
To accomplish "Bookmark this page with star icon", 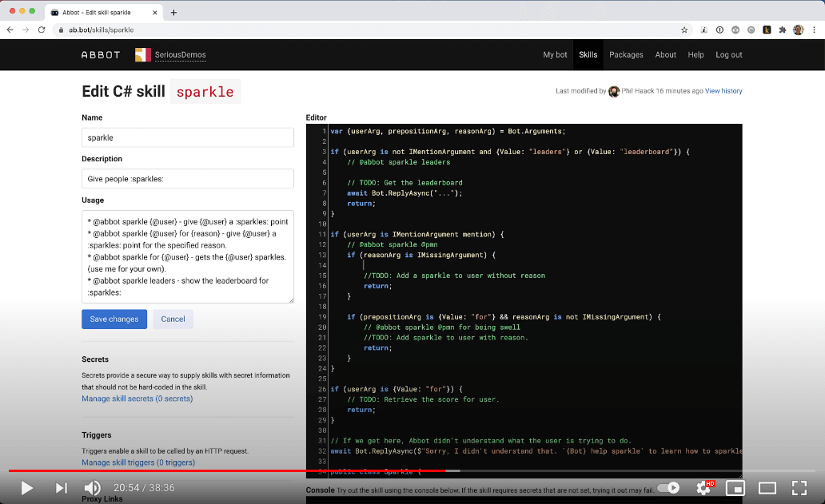I will tap(684, 30).
